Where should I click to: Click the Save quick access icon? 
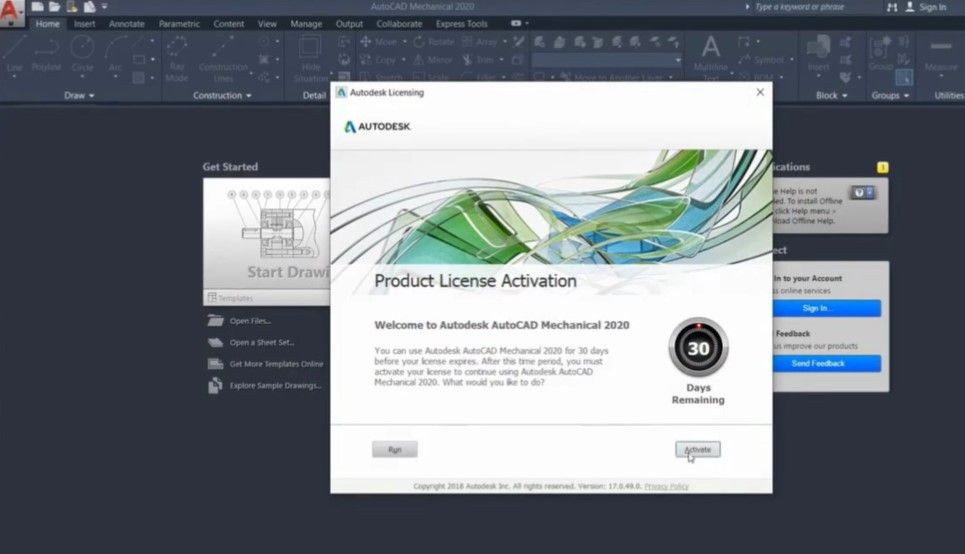click(72, 7)
